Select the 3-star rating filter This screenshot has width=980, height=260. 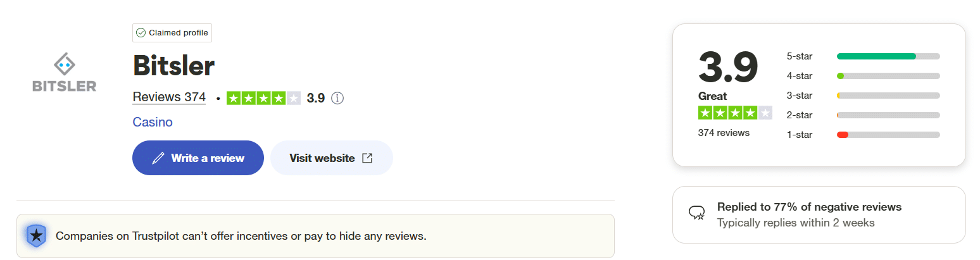coord(863,96)
